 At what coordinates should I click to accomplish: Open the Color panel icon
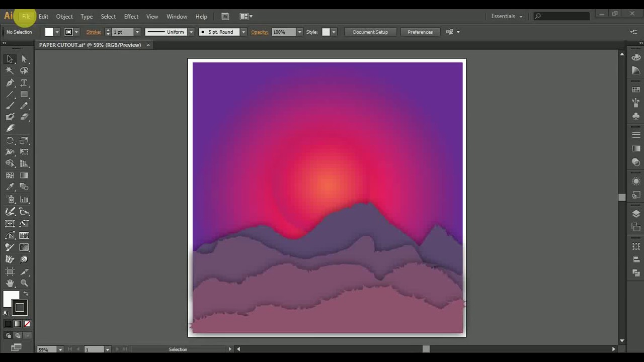point(636,57)
